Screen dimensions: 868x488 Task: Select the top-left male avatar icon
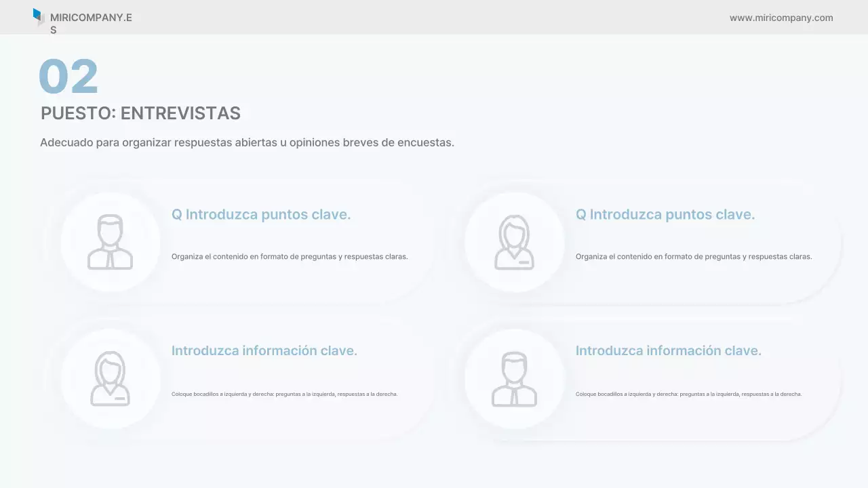click(111, 241)
